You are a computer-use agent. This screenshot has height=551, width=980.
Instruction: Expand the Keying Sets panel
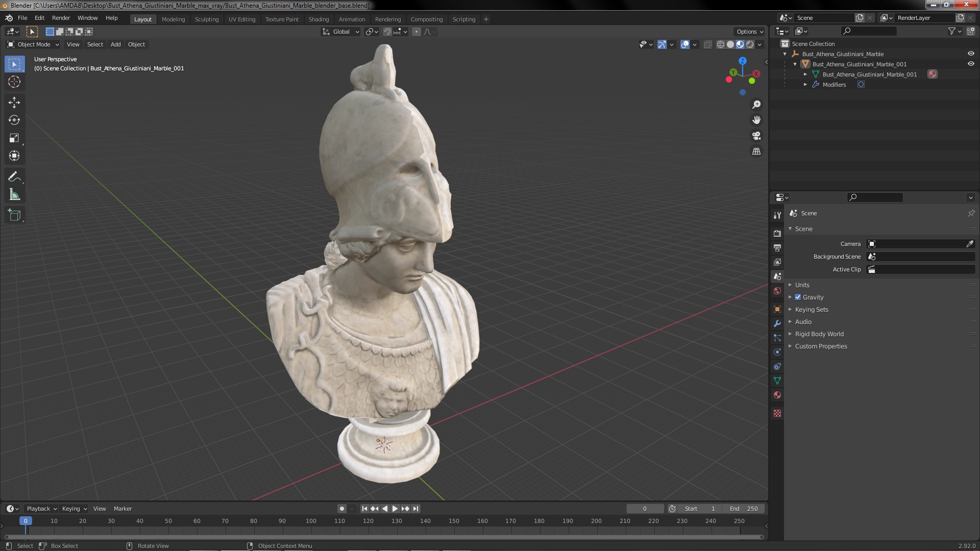811,309
